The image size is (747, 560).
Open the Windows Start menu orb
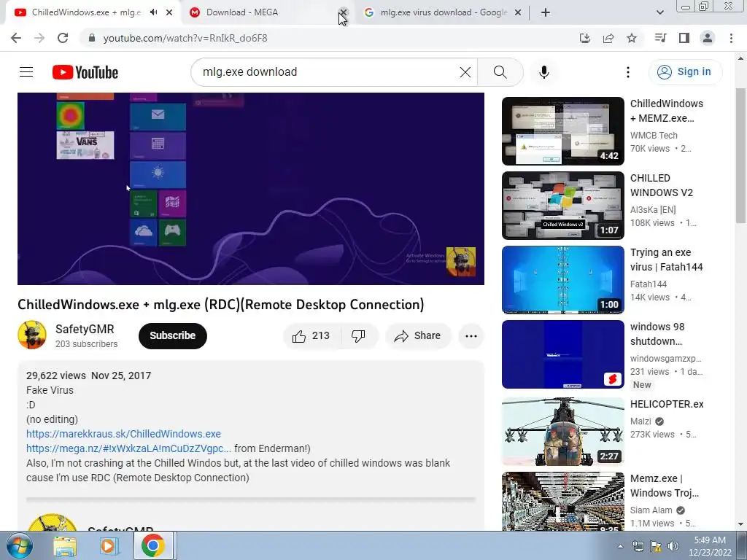tap(19, 545)
